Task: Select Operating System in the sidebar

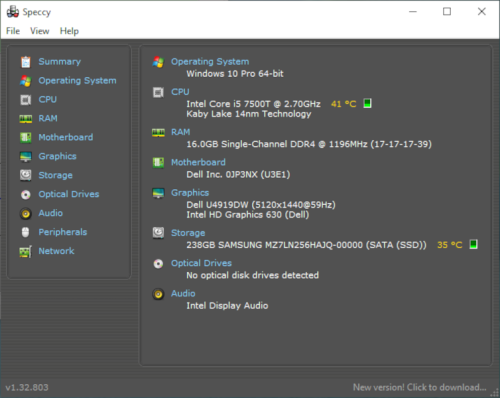Action: point(77,81)
